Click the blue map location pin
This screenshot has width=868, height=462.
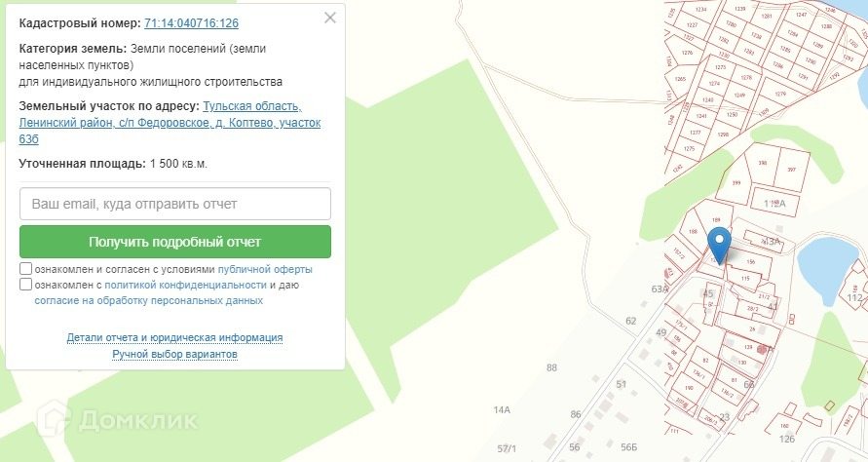[719, 245]
